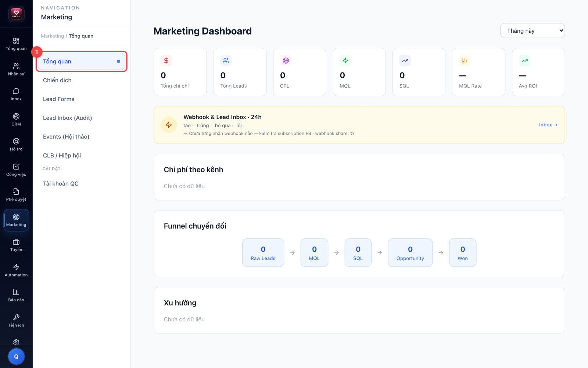Image resolution: width=588 pixels, height=368 pixels.
Task: Go to CRM module
Action: [x=16, y=120]
